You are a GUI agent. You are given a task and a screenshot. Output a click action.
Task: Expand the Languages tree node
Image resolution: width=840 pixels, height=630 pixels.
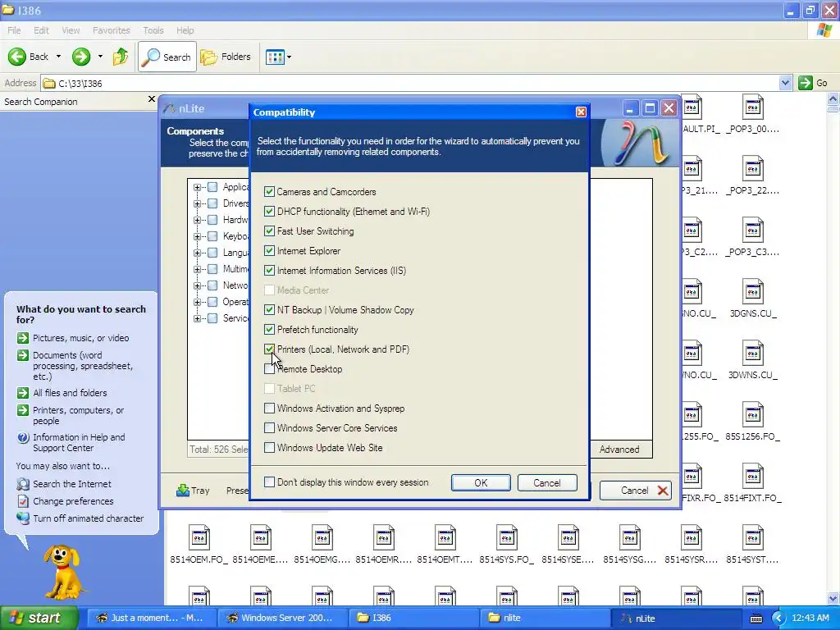coord(197,253)
